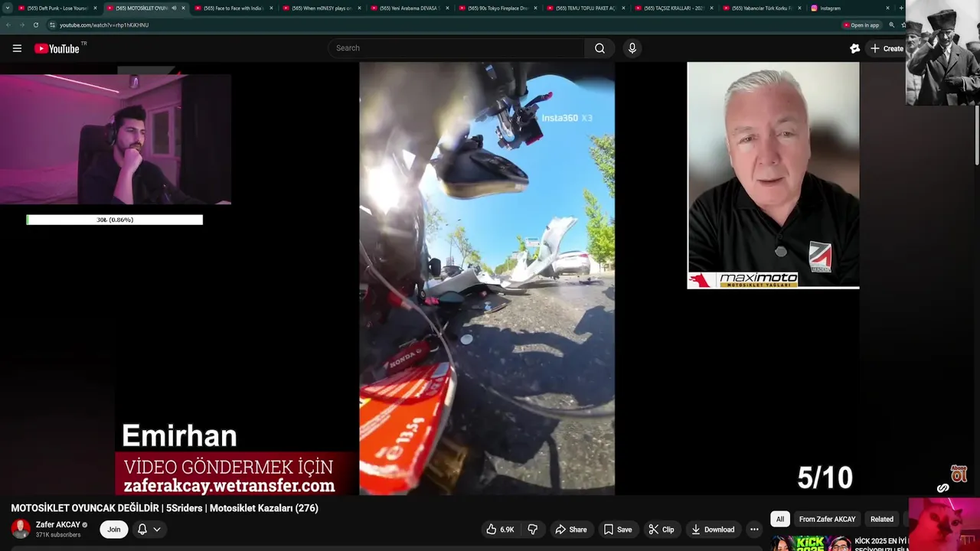The height and width of the screenshot is (551, 980).
Task: Open the AI sparkle icon beside Create
Action: click(x=854, y=48)
